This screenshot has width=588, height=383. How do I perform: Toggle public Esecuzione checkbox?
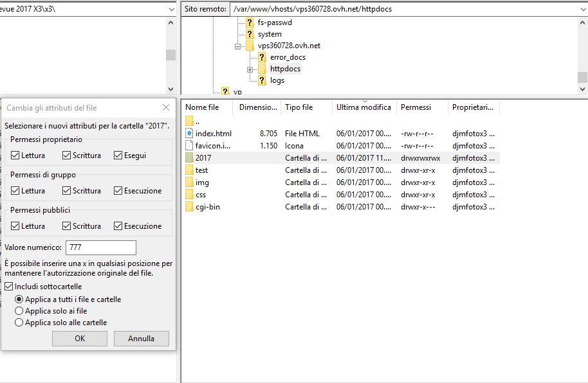pyautogui.click(x=118, y=226)
